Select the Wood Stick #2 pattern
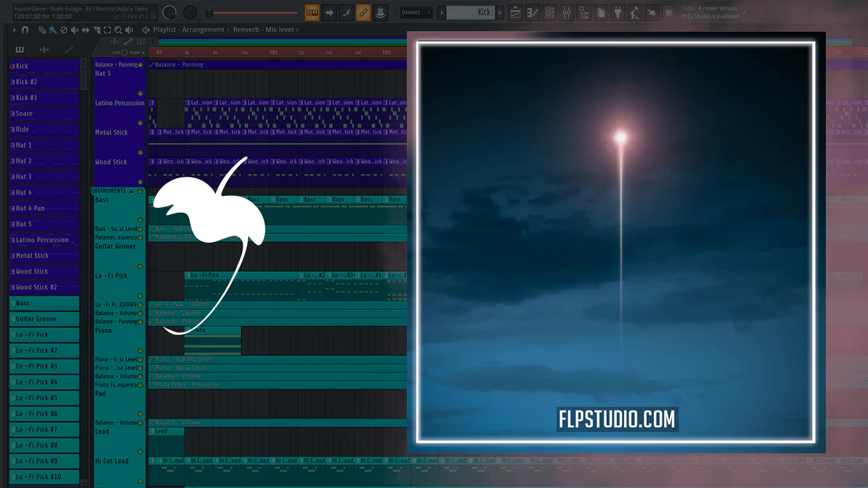 pos(44,287)
